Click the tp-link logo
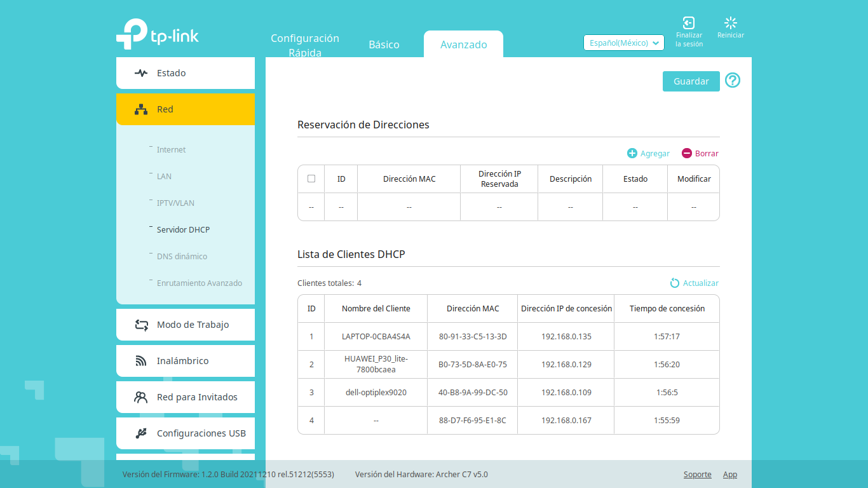This screenshot has height=488, width=868. coord(157,34)
